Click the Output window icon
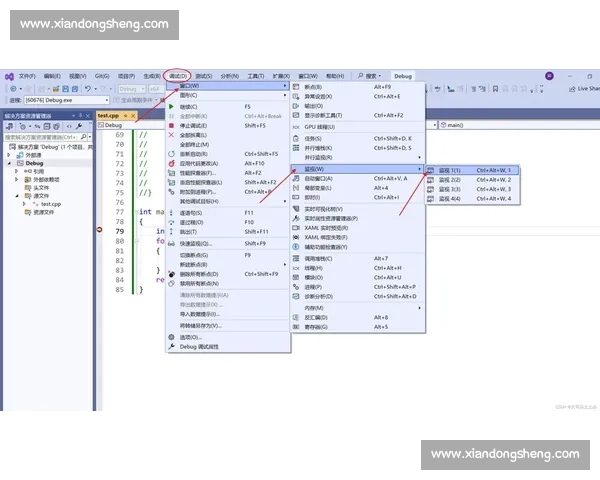This screenshot has height=480, width=600. tap(296, 106)
